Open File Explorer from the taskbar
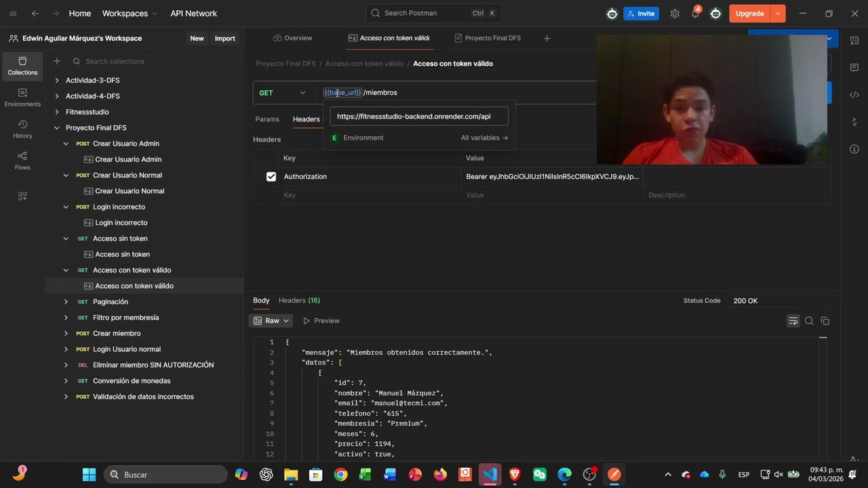Viewport: 868px width, 488px height. pos(291,474)
